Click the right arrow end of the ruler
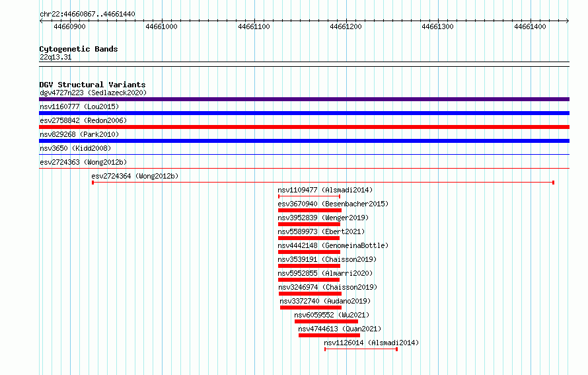Image resolution: width=588 pixels, height=375 pixels. (x=568, y=21)
